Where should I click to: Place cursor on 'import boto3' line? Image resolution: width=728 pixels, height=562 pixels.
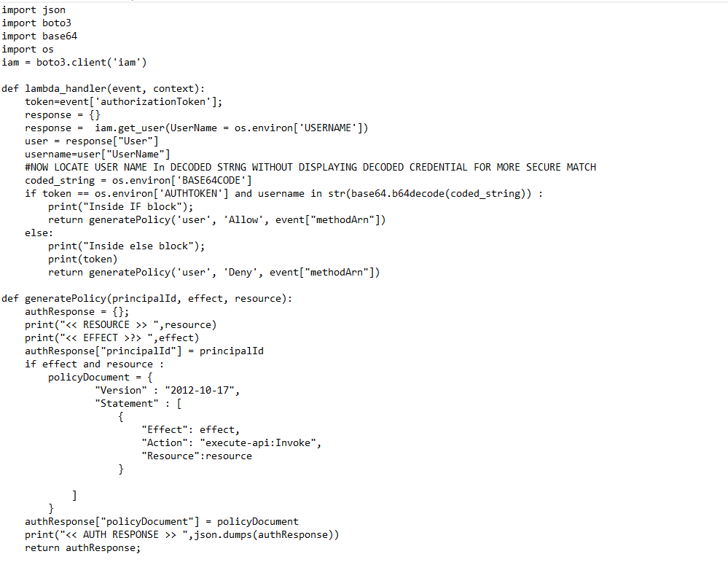[36, 23]
